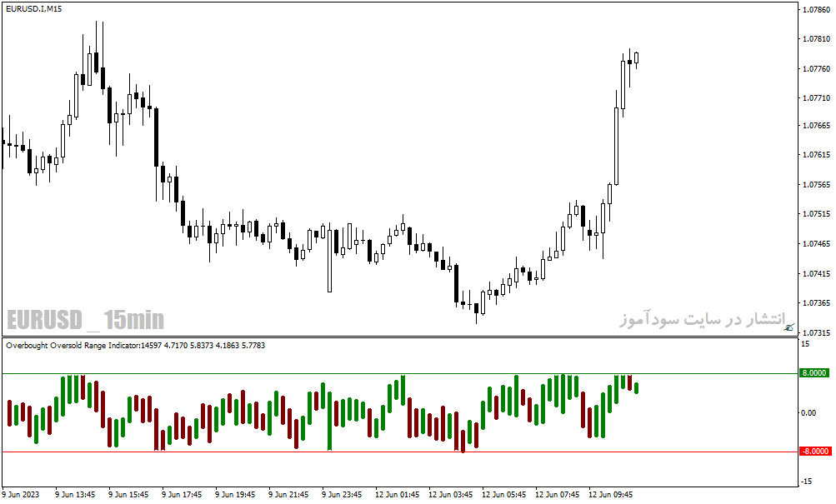836x504 pixels.
Task: Click the last white candle on the chart
Action: 636,57
